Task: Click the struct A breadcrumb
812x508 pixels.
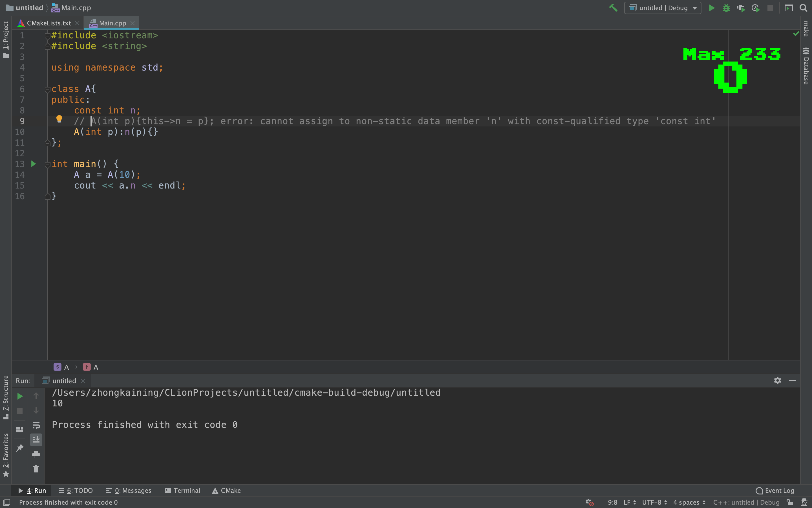Action: click(61, 367)
